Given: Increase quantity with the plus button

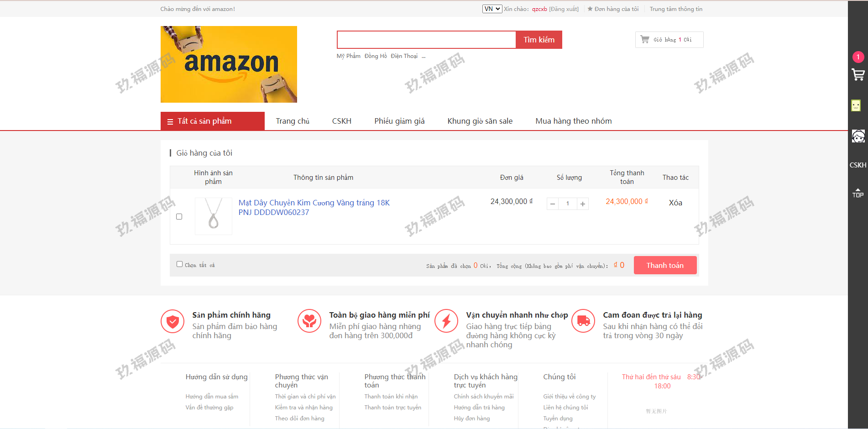Looking at the screenshot, I should (x=583, y=204).
